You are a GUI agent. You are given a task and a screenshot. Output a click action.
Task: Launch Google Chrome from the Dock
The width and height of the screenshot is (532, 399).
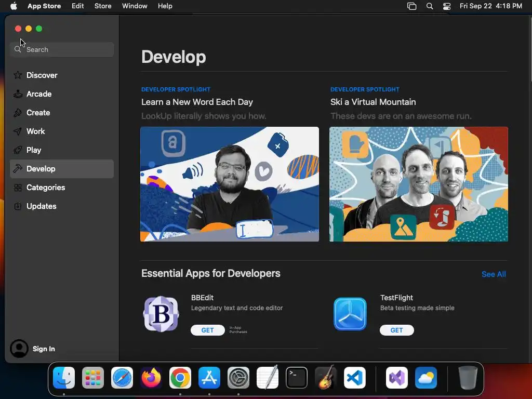click(180, 378)
